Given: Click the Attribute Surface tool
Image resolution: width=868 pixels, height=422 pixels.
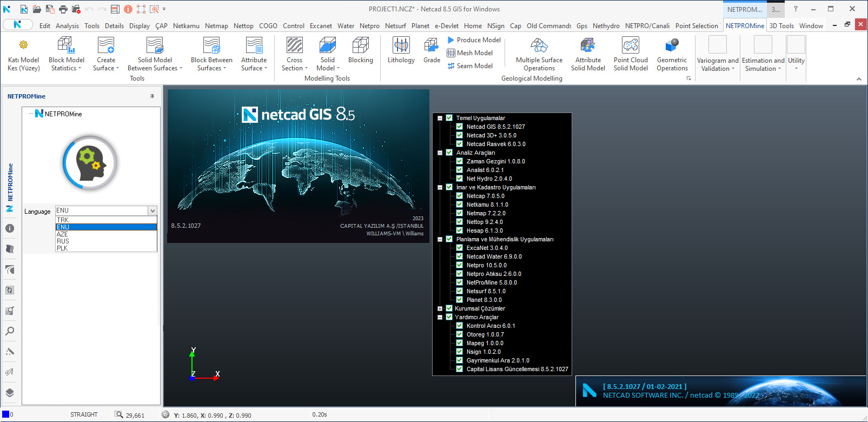Looking at the screenshot, I should click(254, 54).
